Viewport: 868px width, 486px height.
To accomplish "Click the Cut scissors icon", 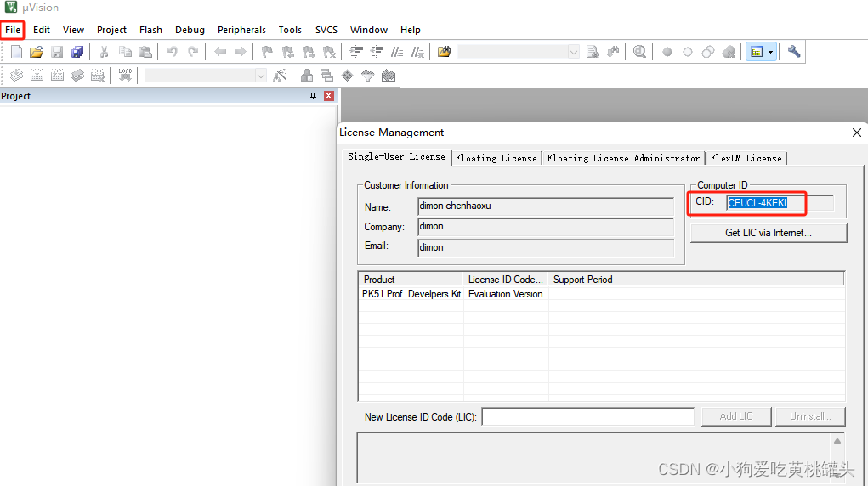I will tap(104, 52).
